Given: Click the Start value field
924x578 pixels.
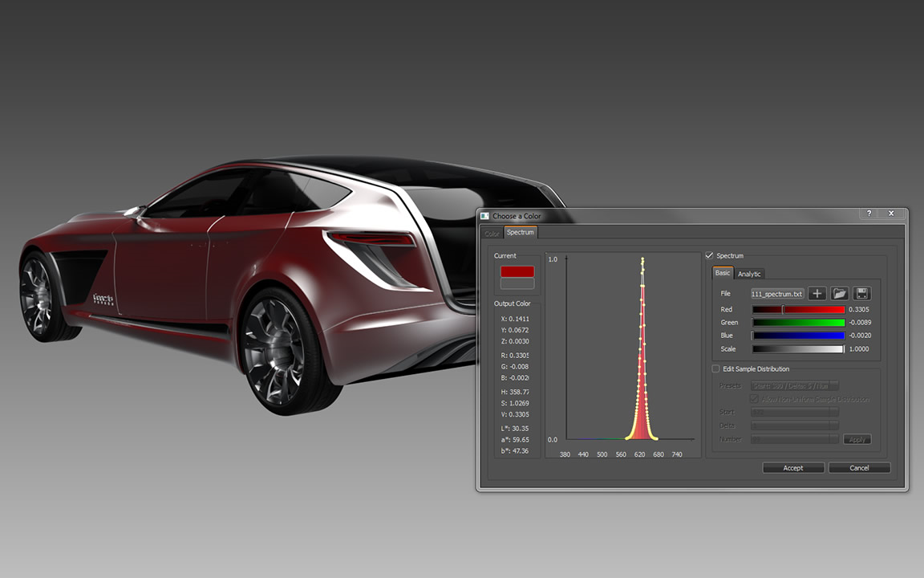Looking at the screenshot, I should pos(794,413).
